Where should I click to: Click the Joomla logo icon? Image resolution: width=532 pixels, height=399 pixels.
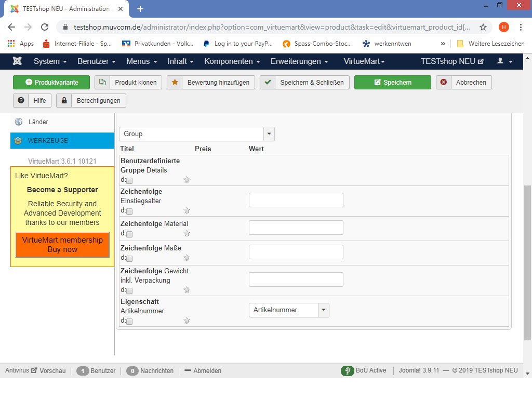[x=17, y=61]
